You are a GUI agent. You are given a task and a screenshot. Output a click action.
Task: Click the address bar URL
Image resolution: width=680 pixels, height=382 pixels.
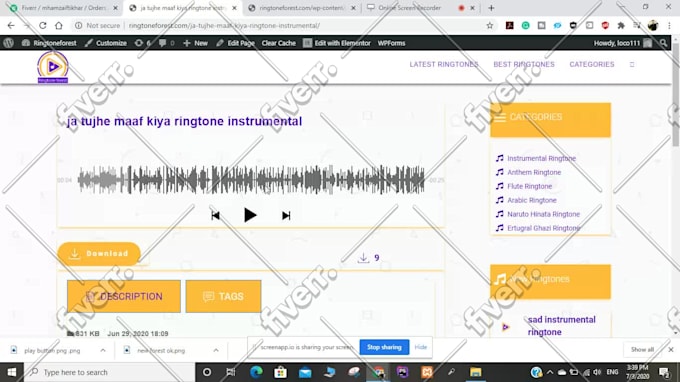pos(224,26)
